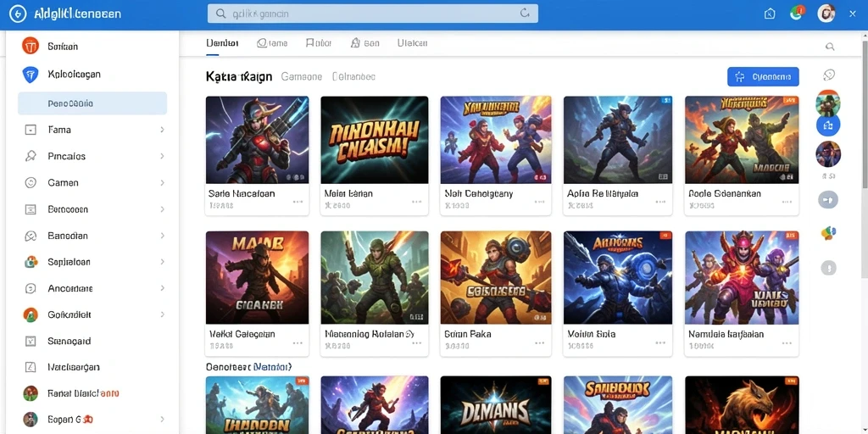Viewport: 868px width, 434px height.
Task: Click the Banodian sidebar icon
Action: tap(31, 236)
